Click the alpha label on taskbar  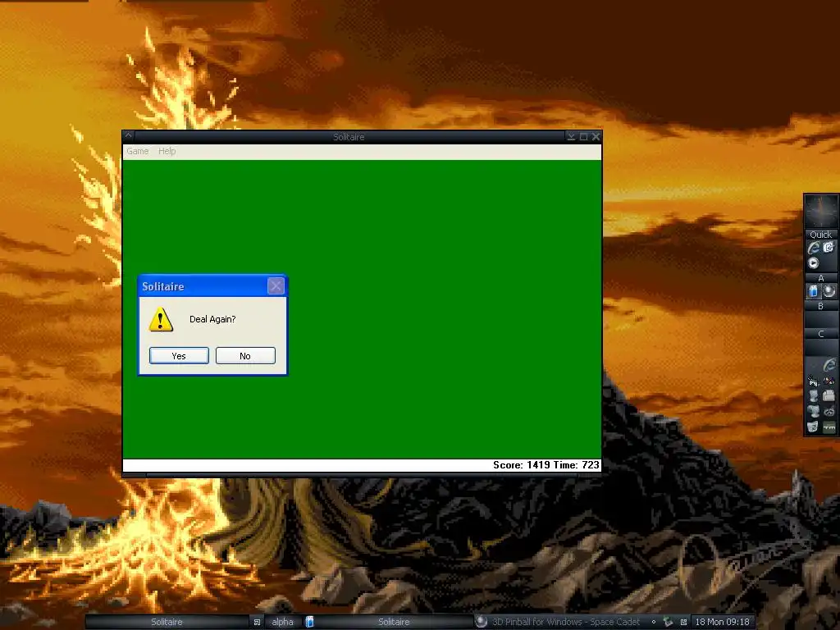[282, 622]
